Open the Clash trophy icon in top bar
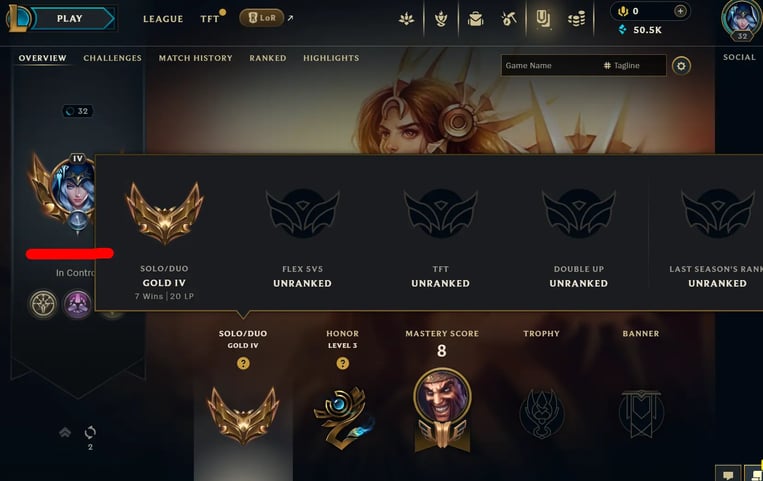 pos(441,19)
